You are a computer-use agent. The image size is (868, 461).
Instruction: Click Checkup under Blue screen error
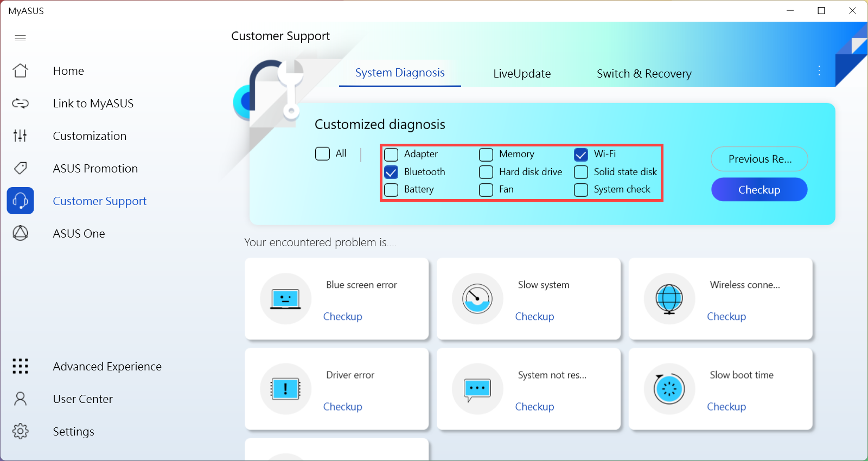[x=343, y=316]
